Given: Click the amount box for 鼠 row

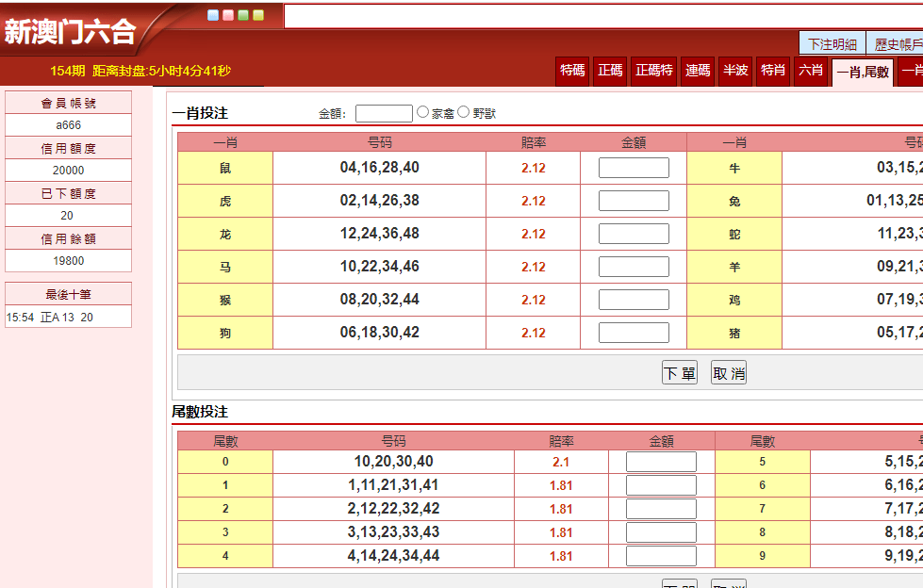Looking at the screenshot, I should (x=634, y=168).
